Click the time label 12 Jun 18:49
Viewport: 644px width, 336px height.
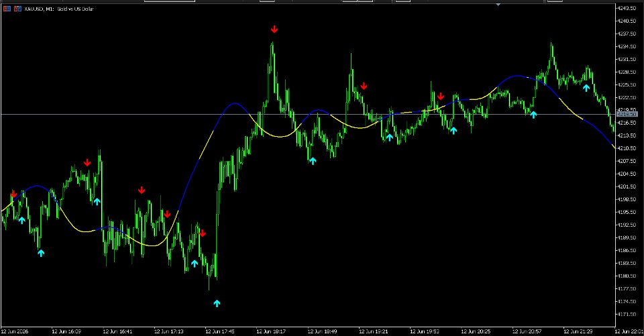(x=323, y=331)
